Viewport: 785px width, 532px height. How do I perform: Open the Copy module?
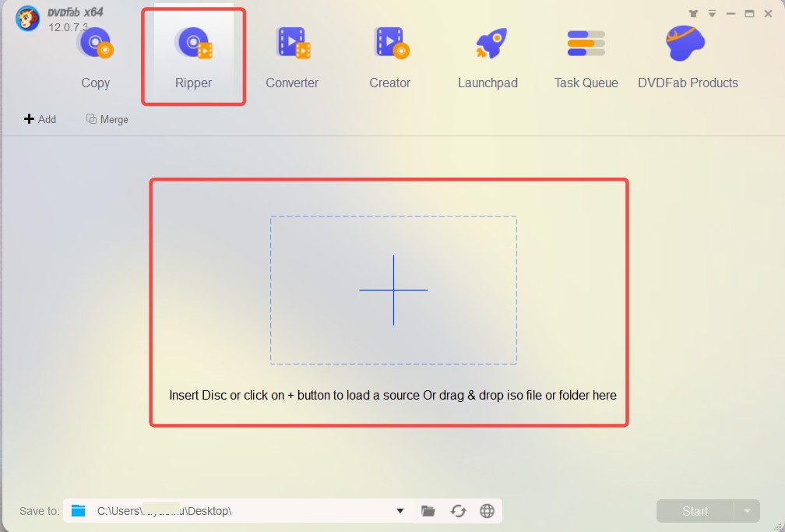[95, 58]
